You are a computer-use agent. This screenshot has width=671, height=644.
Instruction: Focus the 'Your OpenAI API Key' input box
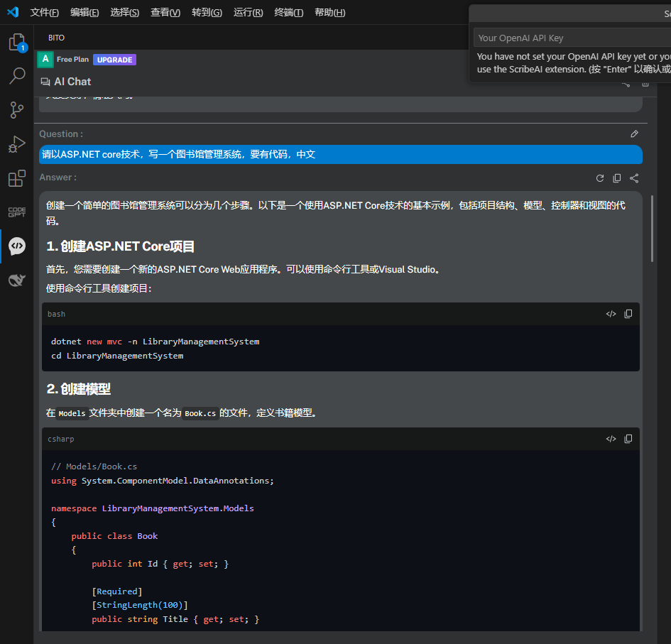[x=572, y=38]
